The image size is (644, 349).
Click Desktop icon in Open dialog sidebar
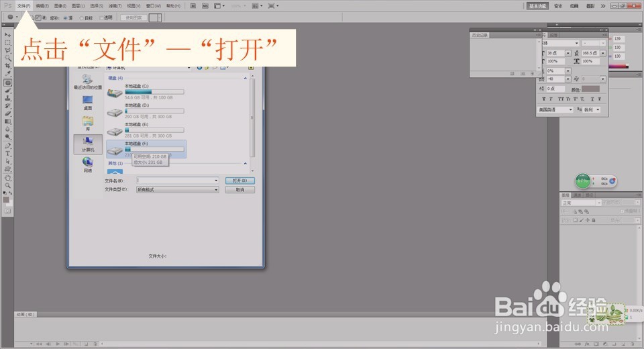click(x=87, y=103)
